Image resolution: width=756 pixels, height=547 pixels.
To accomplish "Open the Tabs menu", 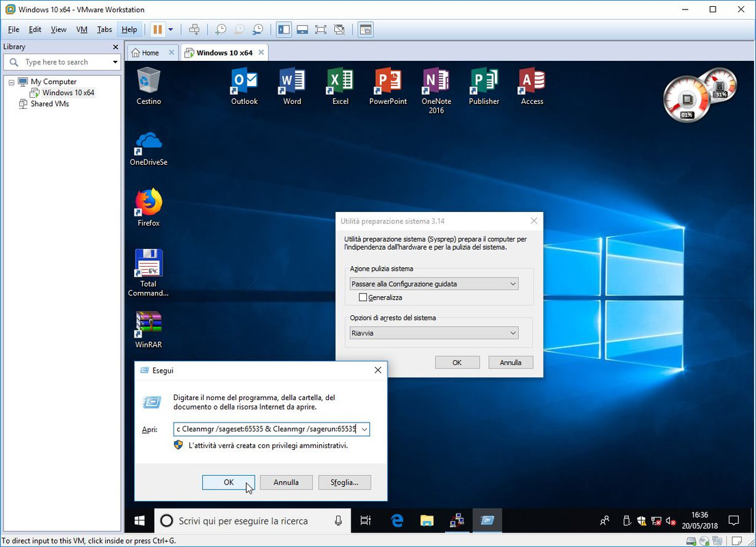I will point(104,29).
